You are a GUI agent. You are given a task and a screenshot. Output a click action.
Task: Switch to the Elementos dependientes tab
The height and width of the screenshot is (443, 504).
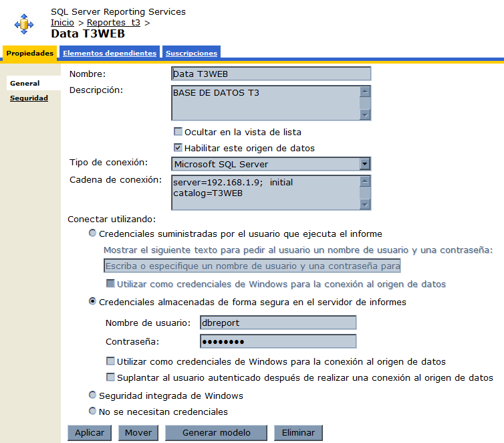tap(110, 53)
